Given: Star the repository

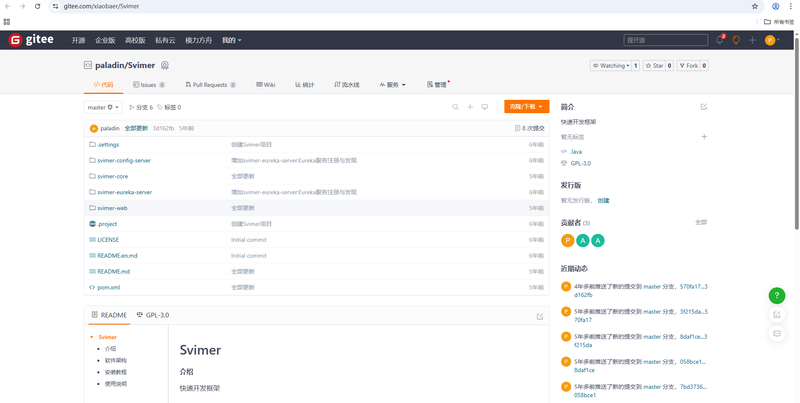Looking at the screenshot, I should [x=654, y=65].
